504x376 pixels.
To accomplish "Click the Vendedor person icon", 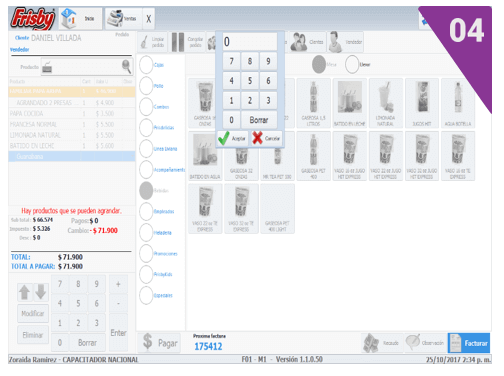I will (336, 42).
